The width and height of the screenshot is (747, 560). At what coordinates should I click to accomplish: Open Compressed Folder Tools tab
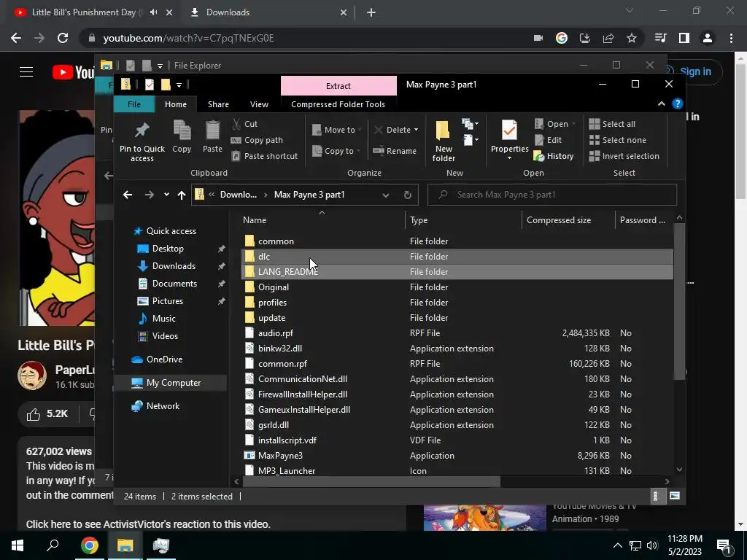coord(338,104)
